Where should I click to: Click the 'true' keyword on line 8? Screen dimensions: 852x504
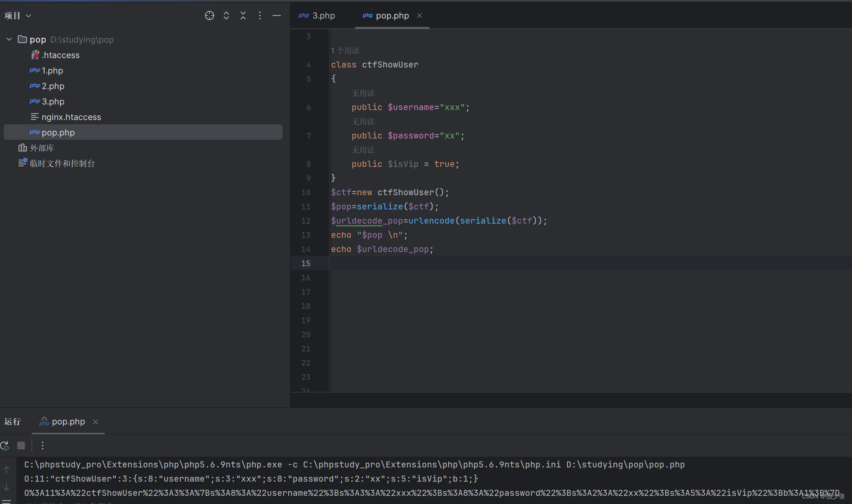(x=444, y=164)
